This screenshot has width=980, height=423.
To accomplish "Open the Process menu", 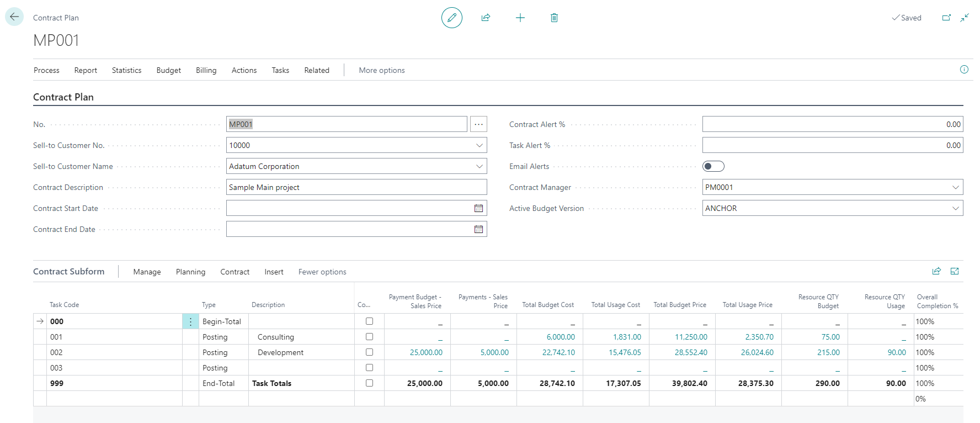I will pyautogui.click(x=46, y=70).
